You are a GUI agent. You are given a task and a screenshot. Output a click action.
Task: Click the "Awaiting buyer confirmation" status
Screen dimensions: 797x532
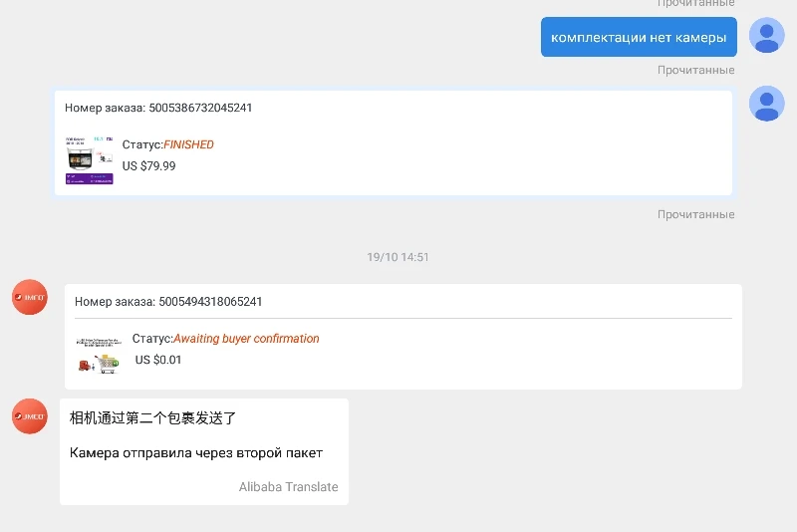pos(246,339)
